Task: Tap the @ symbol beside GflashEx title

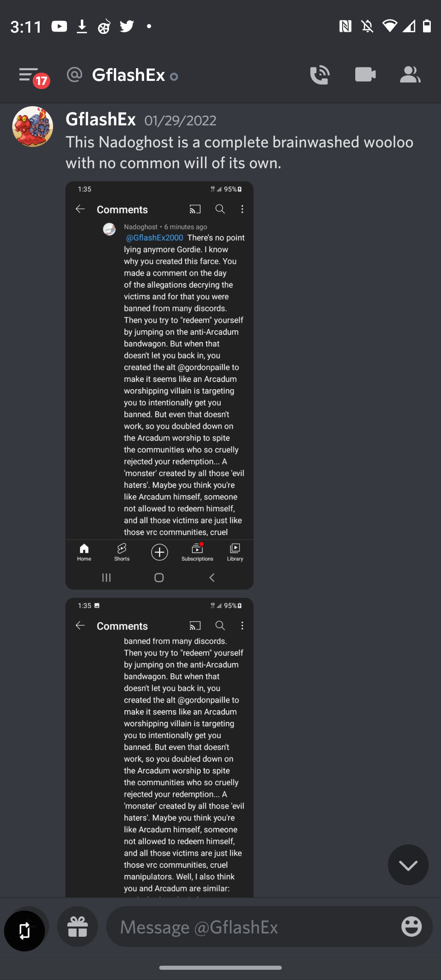Action: (x=75, y=75)
